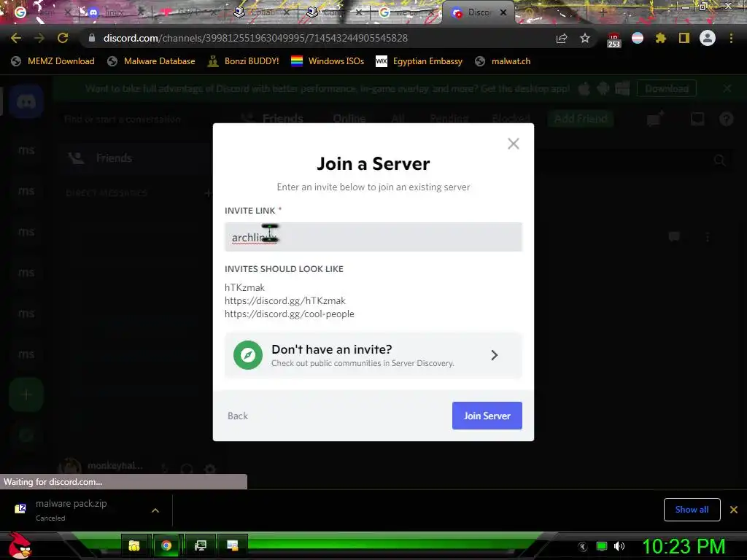Click Add a Server plus button in sidebar

[x=26, y=394]
